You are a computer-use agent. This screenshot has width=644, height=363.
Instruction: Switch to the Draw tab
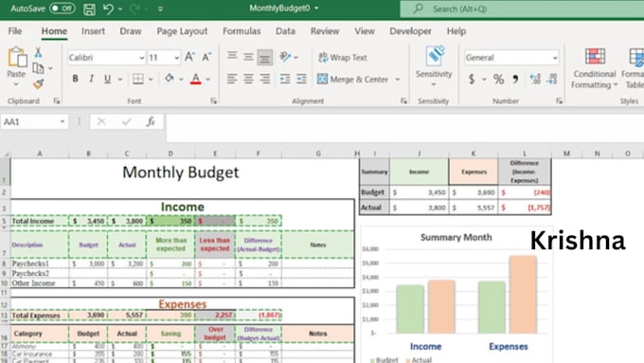(x=131, y=31)
